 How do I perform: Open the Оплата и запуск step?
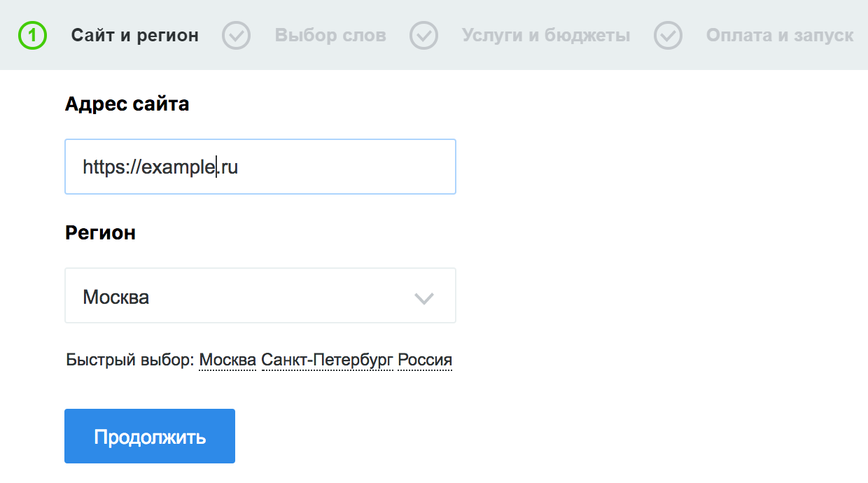[779, 36]
